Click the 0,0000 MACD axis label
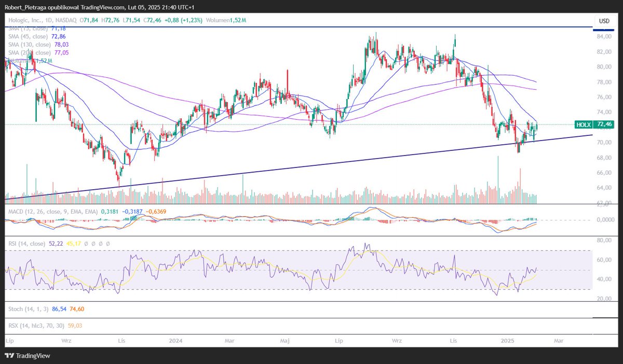The width and height of the screenshot is (623, 364). 605,220
